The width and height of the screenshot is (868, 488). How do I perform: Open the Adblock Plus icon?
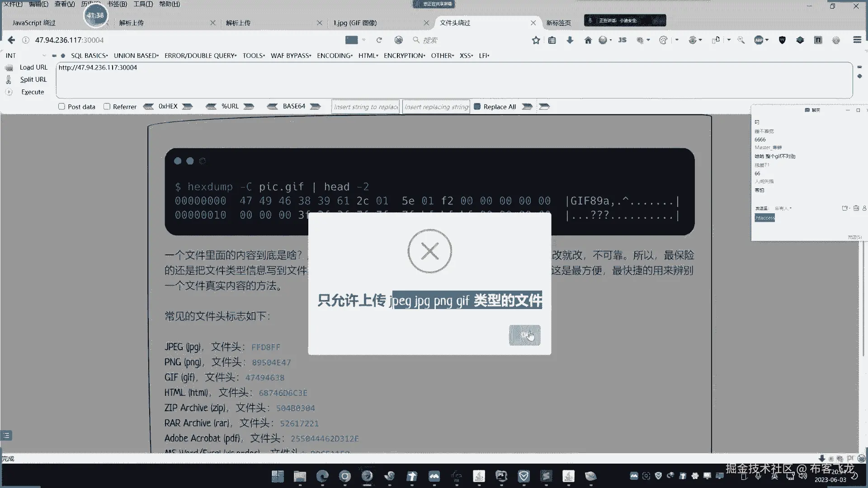click(x=759, y=40)
